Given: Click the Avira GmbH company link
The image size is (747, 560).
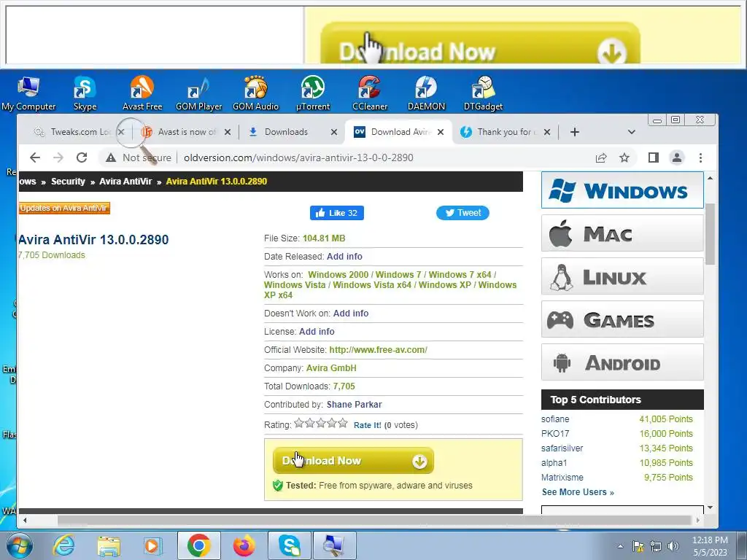Looking at the screenshot, I should [331, 368].
